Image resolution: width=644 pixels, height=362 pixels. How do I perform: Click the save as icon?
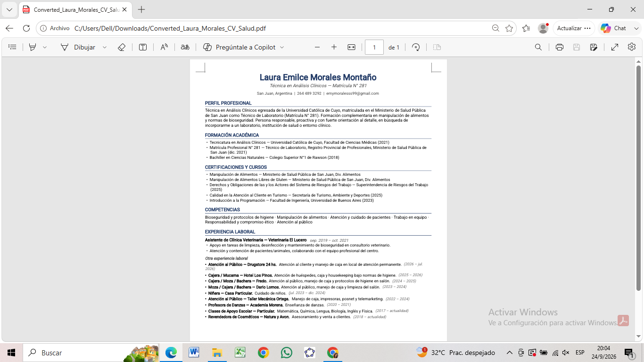(x=594, y=47)
